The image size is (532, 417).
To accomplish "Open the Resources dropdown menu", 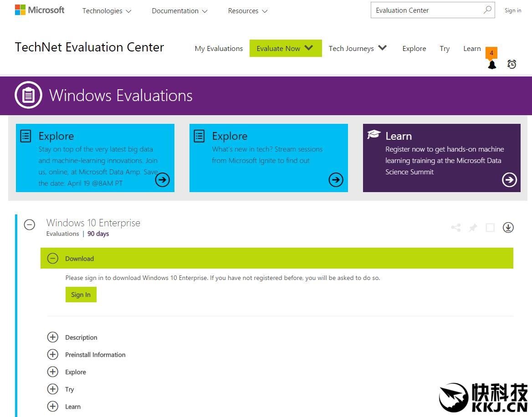I will [x=248, y=11].
